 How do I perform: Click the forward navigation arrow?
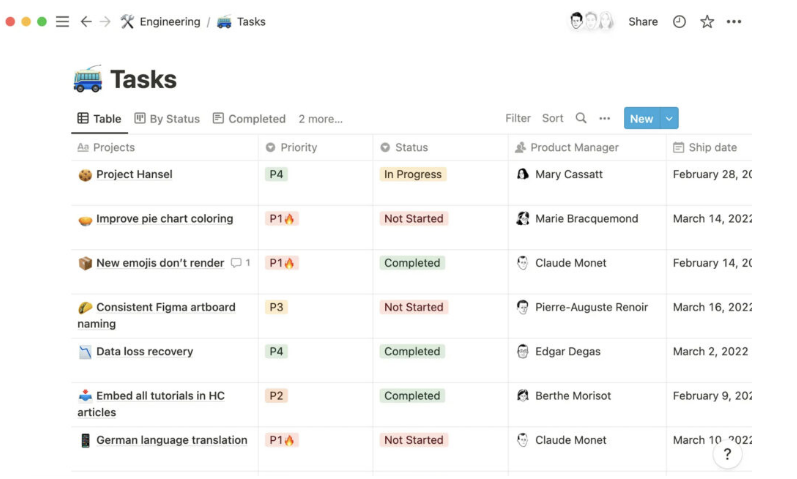click(x=105, y=21)
